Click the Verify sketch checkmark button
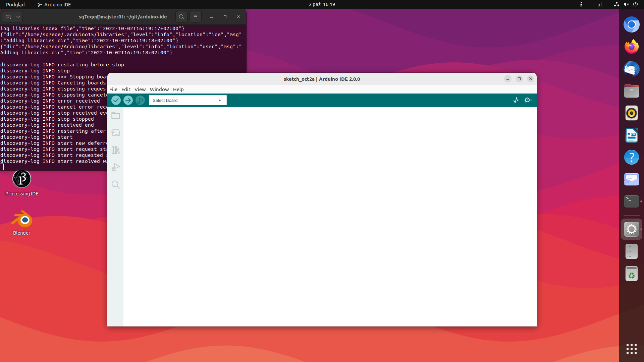The height and width of the screenshot is (362, 644). pos(116,100)
